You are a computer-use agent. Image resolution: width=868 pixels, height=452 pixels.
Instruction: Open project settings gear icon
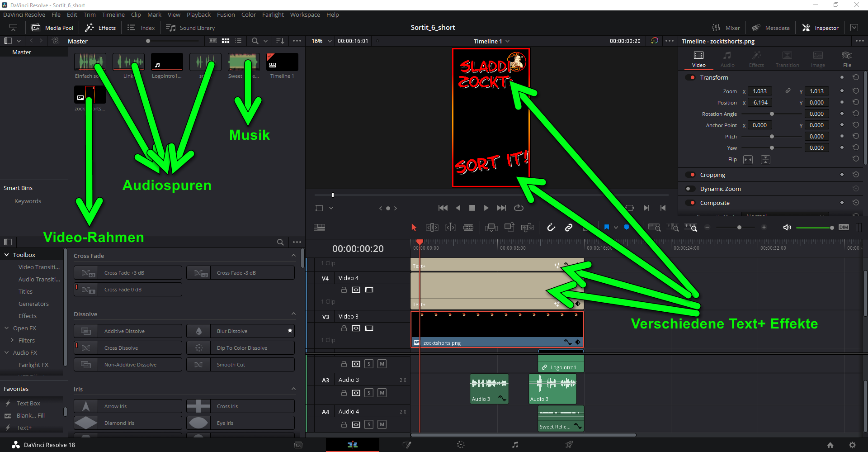tap(852, 445)
